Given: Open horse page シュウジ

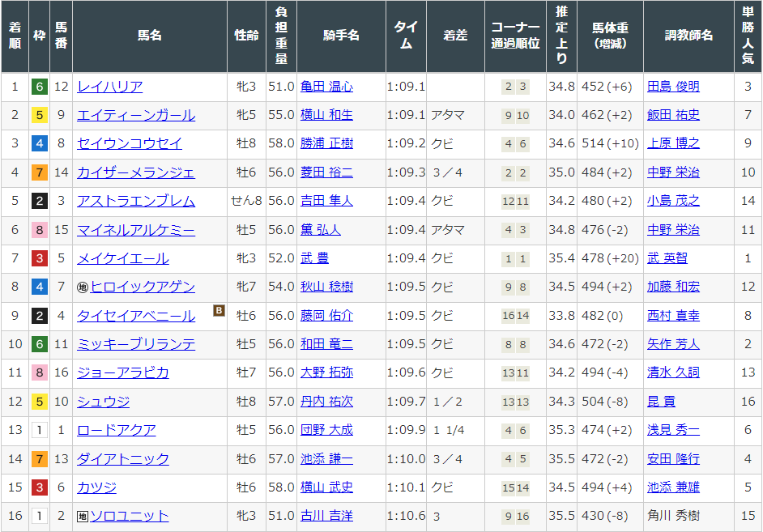Looking at the screenshot, I should click(x=104, y=402).
